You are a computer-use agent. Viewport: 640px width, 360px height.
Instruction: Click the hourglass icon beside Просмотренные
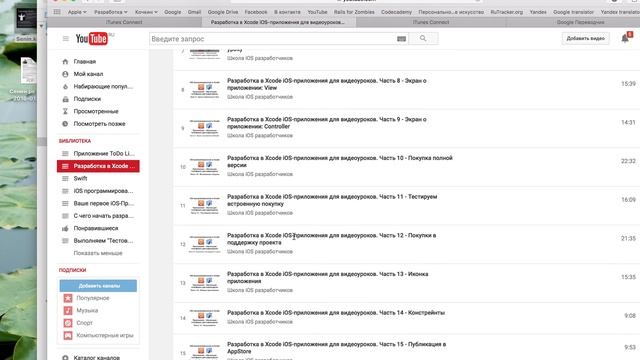point(65,111)
